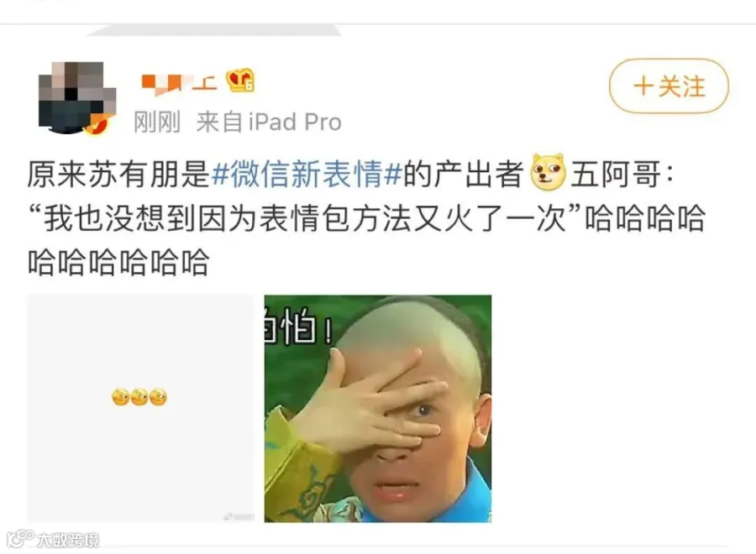Open the blurred orange username
Screen dimensions: 756x554
178,83
